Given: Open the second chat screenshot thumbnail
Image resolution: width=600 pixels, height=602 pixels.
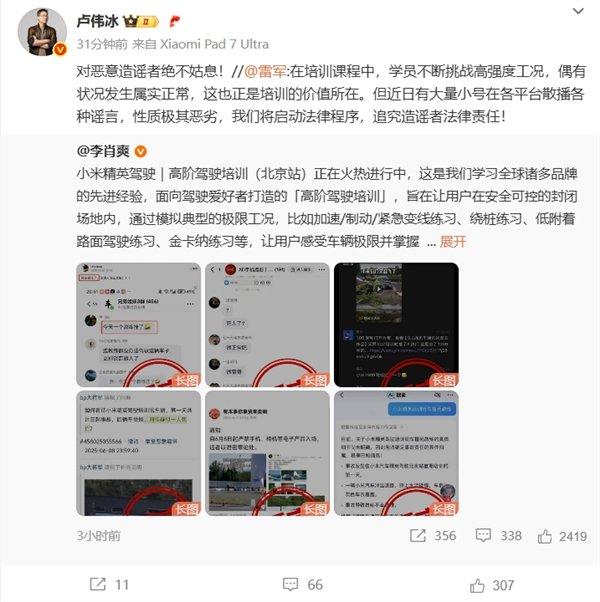Looking at the screenshot, I should click(268, 325).
